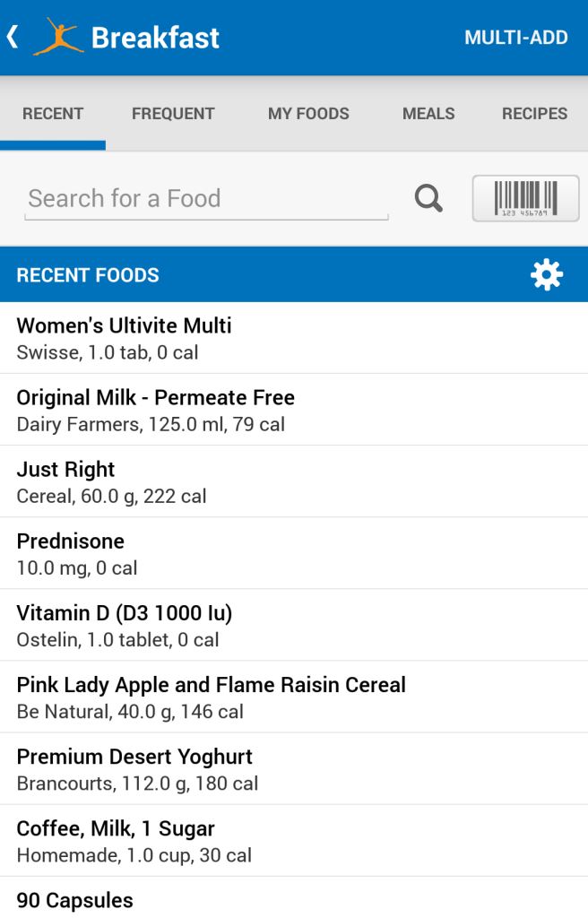Image resolution: width=588 pixels, height=918 pixels.
Task: Tap the back arrow chevron
Action: coord(13,37)
